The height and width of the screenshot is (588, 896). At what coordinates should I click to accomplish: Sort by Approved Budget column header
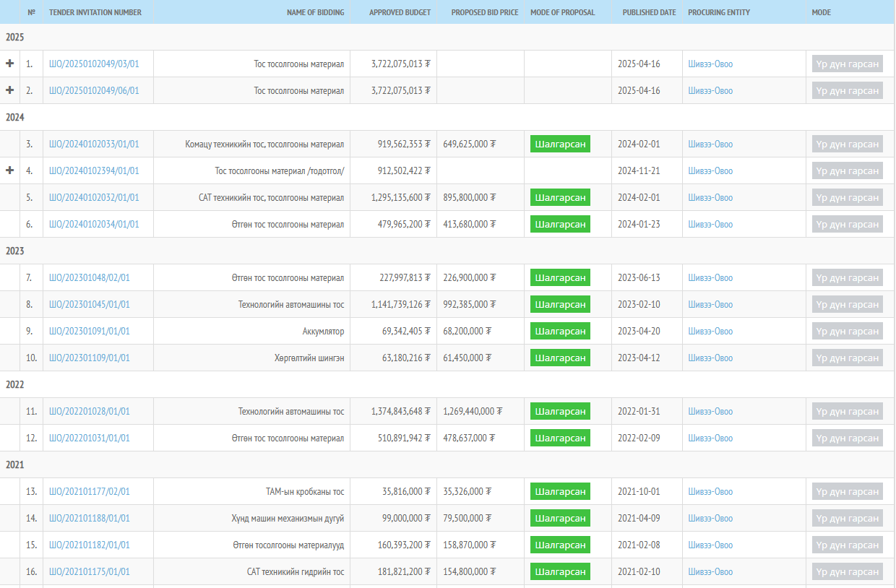[400, 12]
